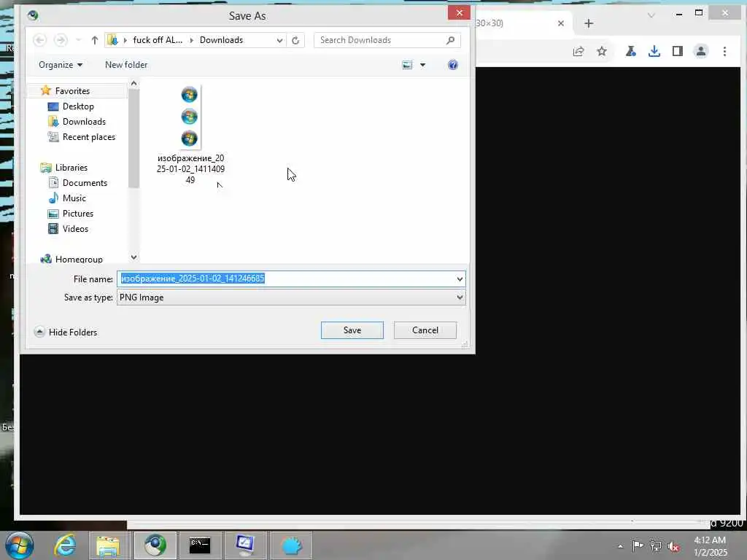Click the Forward navigation arrow
Image resolution: width=747 pixels, height=560 pixels.
click(x=61, y=41)
